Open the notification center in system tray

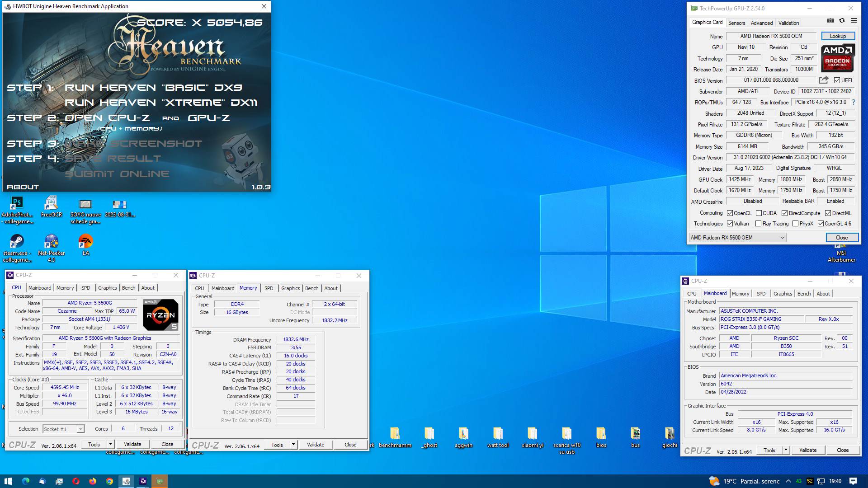(853, 481)
